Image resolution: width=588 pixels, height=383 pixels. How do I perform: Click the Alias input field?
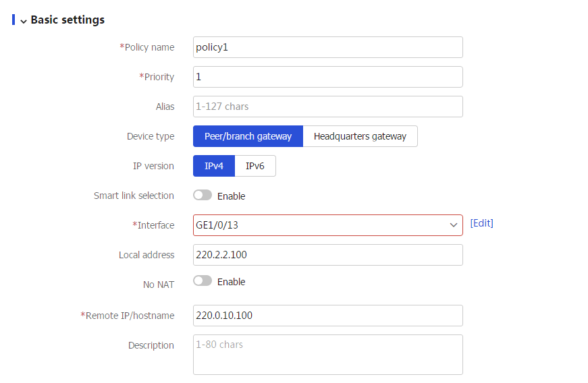tap(327, 107)
